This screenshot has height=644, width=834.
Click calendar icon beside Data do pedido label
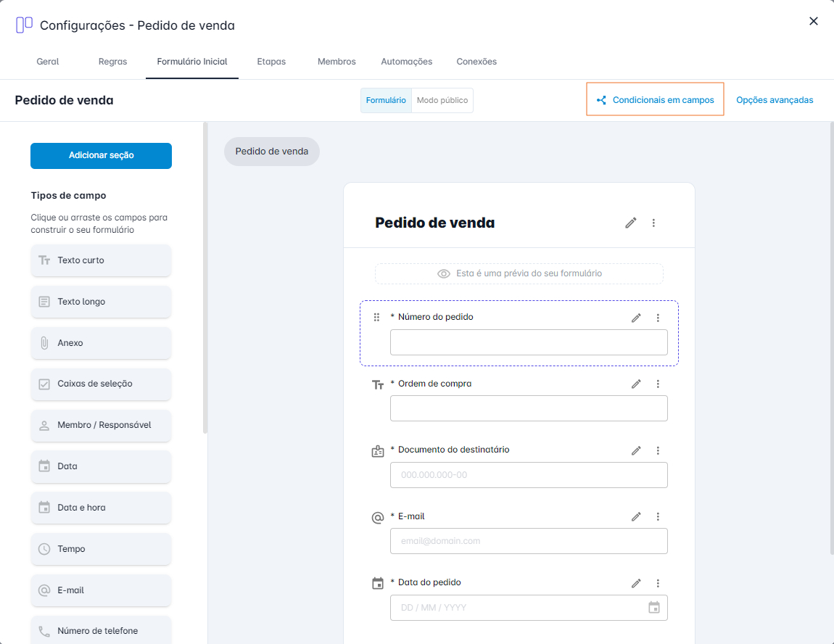point(378,583)
